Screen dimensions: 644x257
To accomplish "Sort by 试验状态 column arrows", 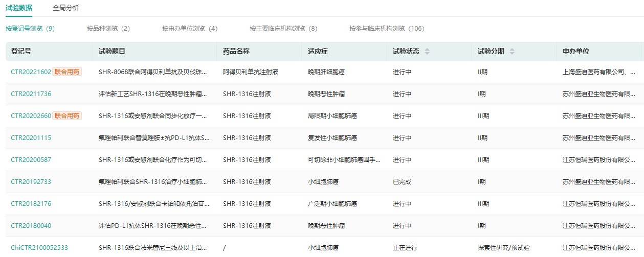I will click(427, 52).
